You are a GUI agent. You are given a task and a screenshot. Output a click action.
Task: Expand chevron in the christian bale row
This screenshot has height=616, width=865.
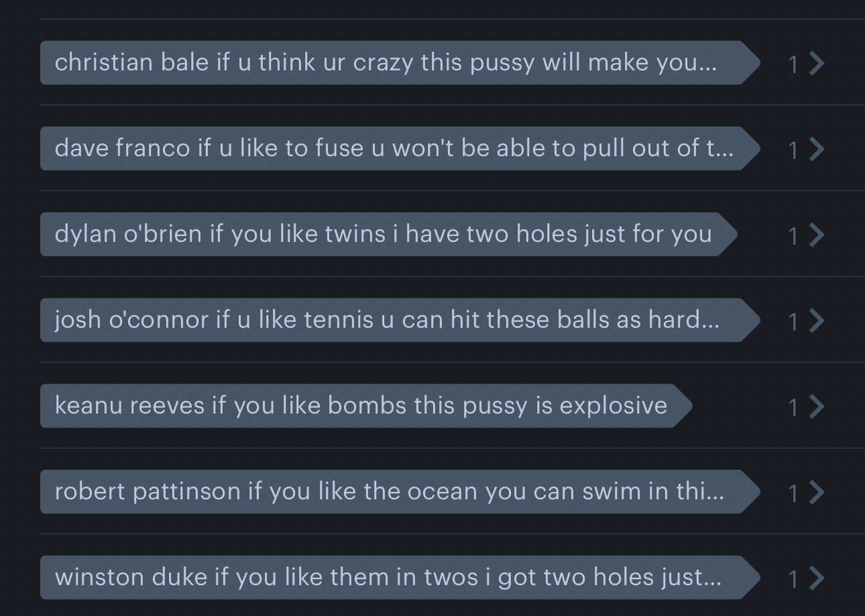click(x=817, y=64)
